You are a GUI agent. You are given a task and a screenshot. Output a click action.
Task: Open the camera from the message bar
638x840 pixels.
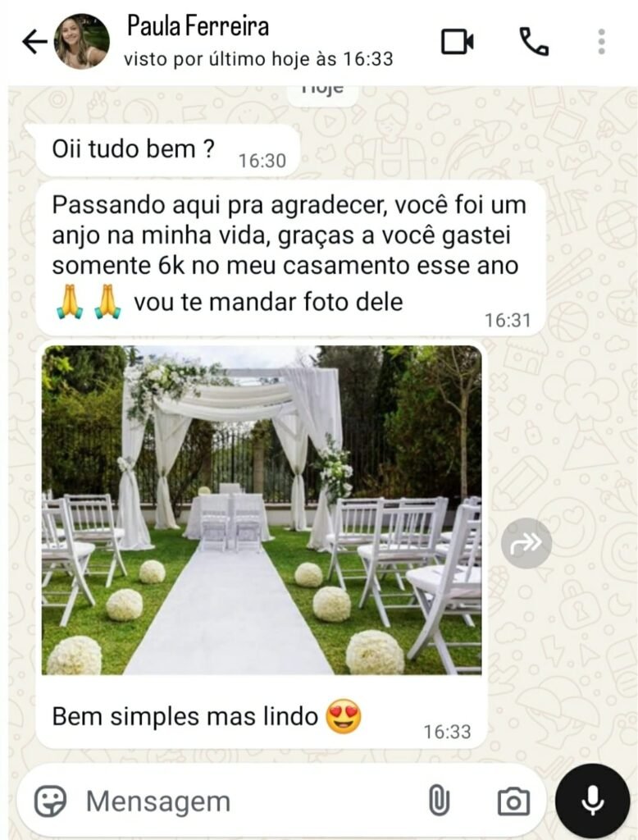click(513, 801)
